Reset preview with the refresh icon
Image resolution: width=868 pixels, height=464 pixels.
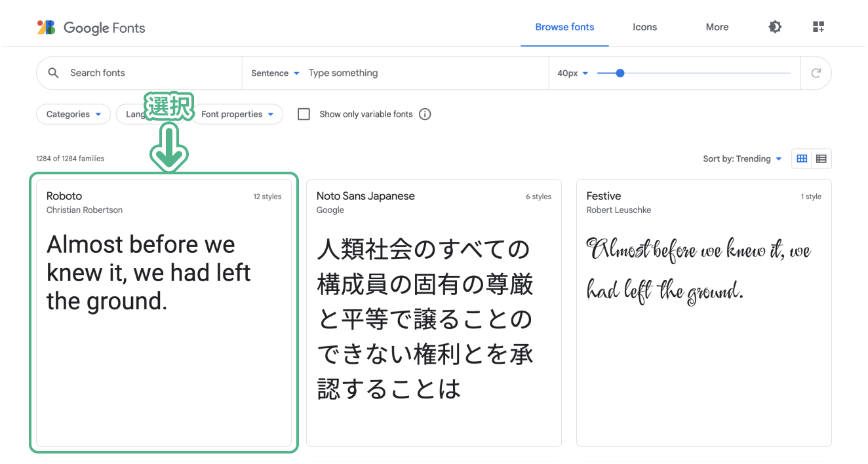[816, 73]
